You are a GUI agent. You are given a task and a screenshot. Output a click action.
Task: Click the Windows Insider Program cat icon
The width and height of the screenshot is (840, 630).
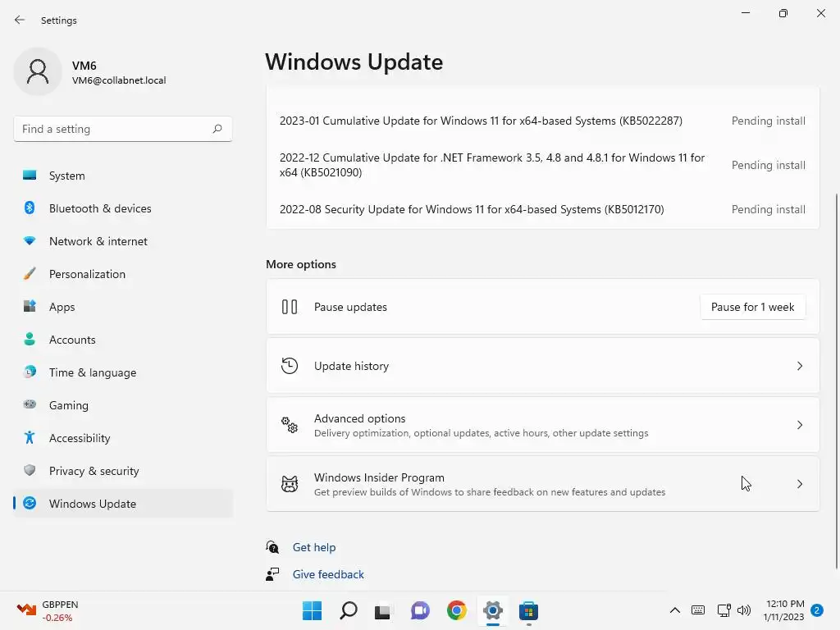[x=290, y=484]
